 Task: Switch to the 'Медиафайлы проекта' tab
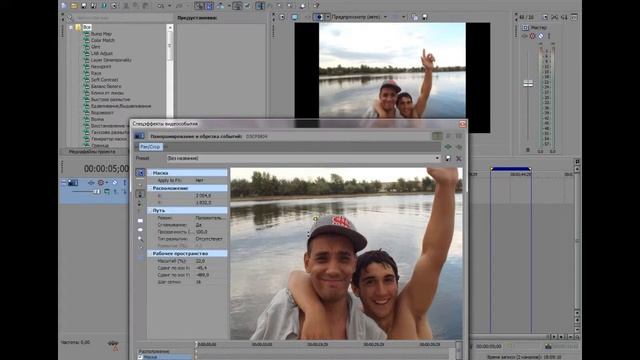(92, 151)
